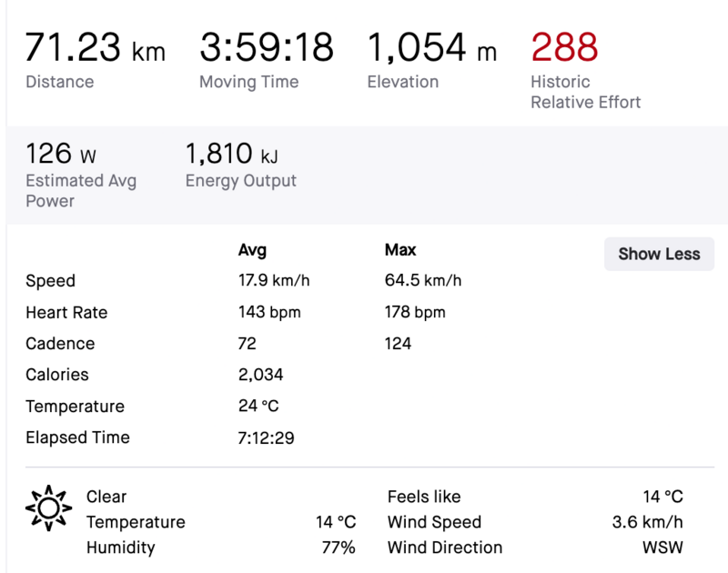Click the red 288 relative effort score
The width and height of the screenshot is (728, 573).
tap(564, 47)
